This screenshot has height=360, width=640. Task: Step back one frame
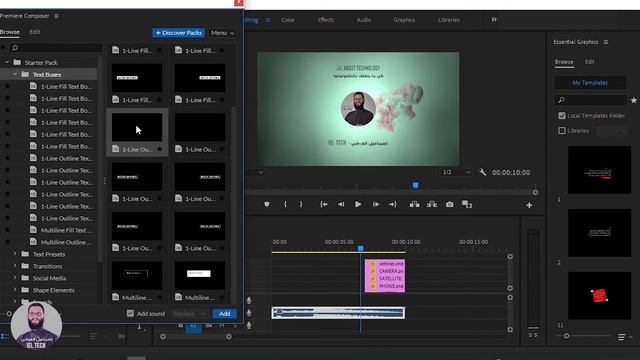(341, 204)
